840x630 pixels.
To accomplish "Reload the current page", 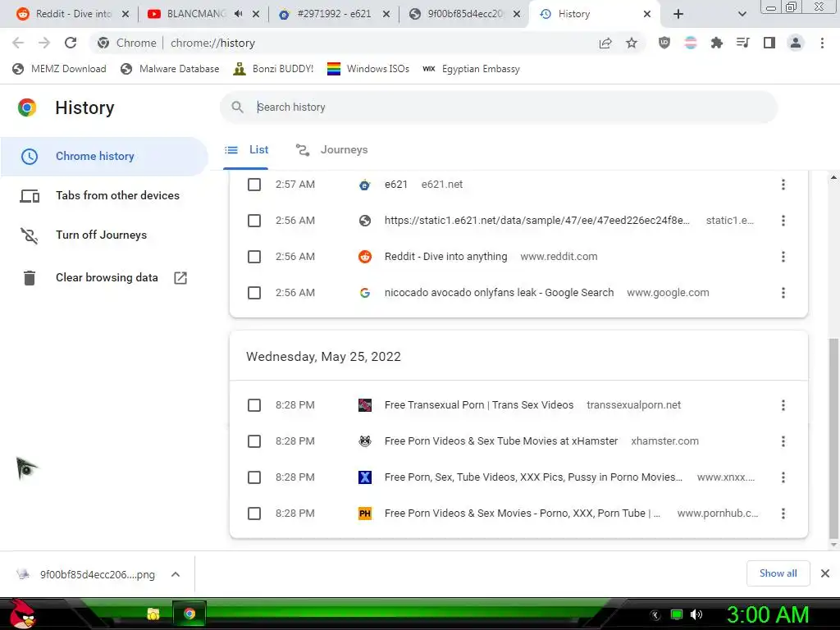I will [x=71, y=43].
